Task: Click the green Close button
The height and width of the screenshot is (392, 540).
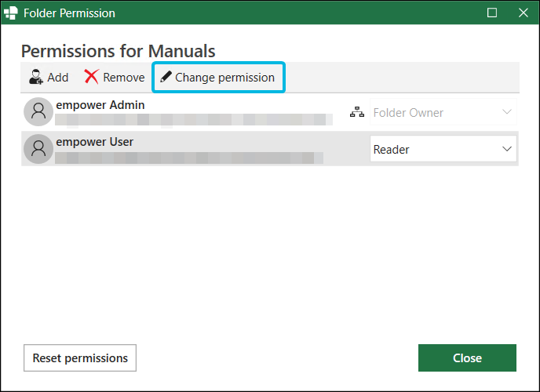Action: click(x=467, y=358)
